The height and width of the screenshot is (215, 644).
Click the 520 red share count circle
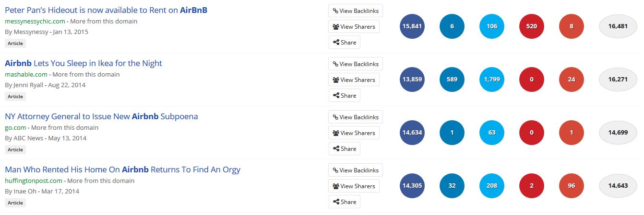pos(532,26)
